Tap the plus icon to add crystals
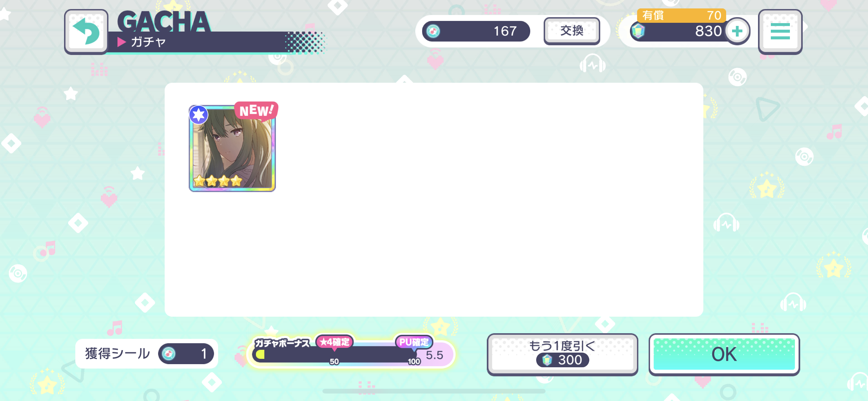This screenshot has width=868, height=401. click(x=737, y=31)
